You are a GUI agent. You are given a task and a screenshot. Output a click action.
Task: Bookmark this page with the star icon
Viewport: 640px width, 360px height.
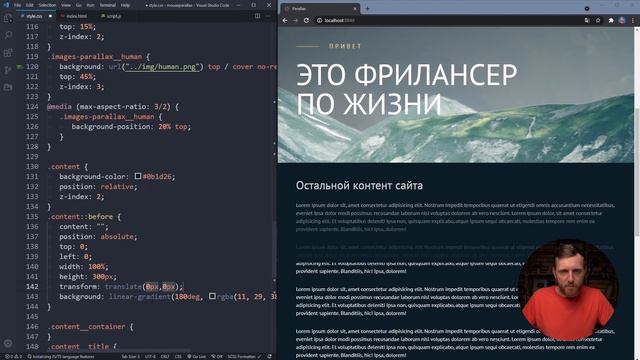click(x=598, y=20)
